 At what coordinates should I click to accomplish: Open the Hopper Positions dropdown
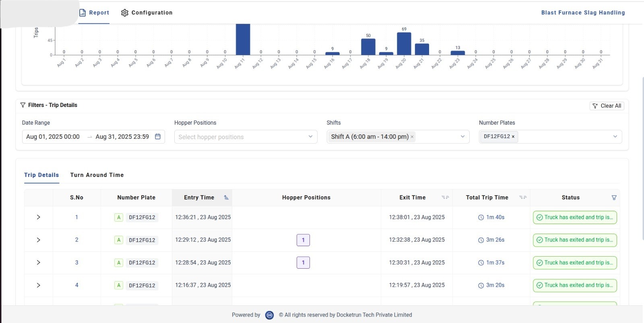246,137
